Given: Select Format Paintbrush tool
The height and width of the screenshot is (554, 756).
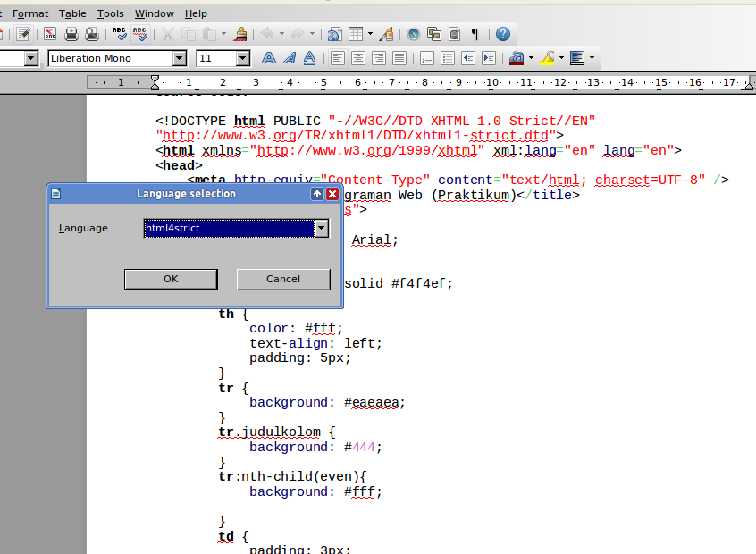Looking at the screenshot, I should [x=240, y=34].
